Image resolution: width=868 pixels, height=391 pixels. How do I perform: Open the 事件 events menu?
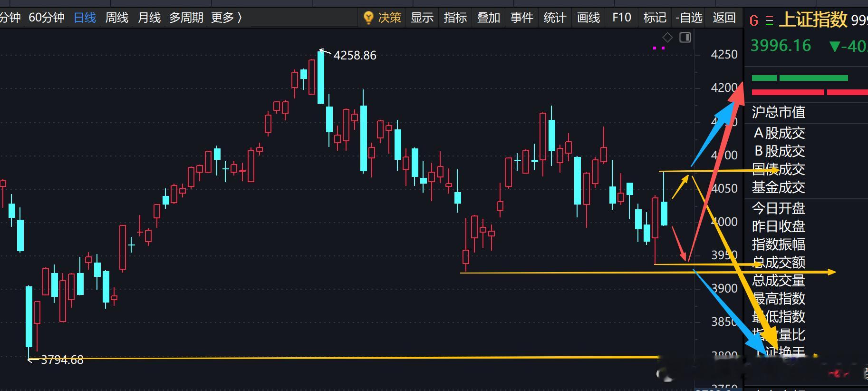point(522,18)
